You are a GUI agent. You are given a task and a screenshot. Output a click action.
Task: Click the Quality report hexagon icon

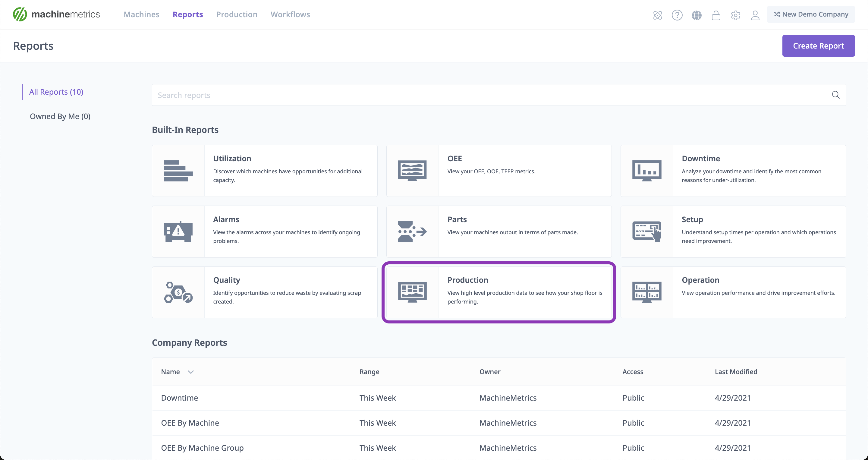pos(178,292)
